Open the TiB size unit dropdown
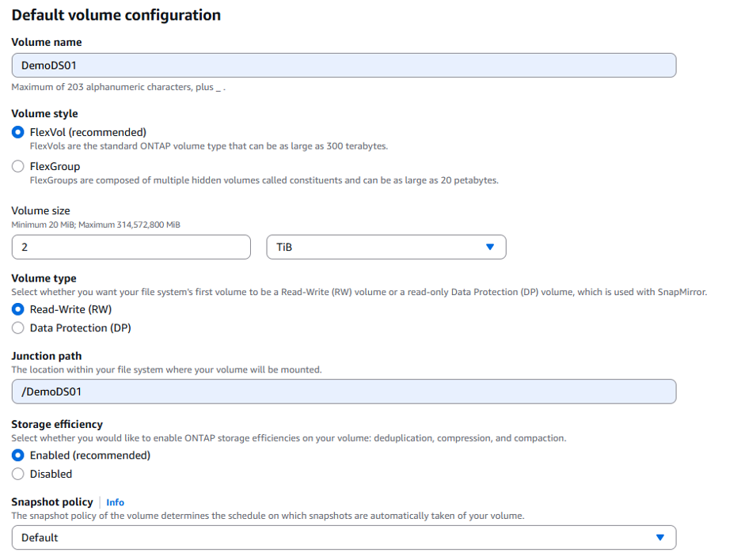This screenshot has height=560, width=741. point(386,248)
